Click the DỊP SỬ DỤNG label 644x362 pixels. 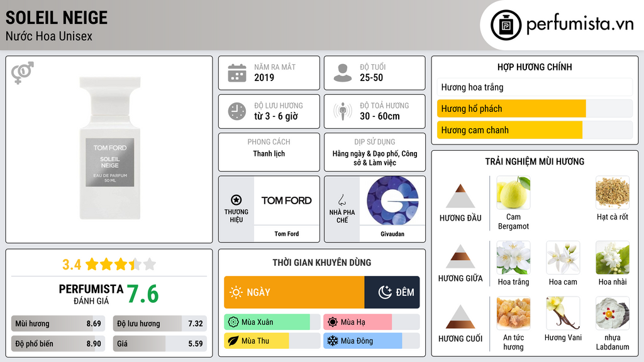[375, 142]
